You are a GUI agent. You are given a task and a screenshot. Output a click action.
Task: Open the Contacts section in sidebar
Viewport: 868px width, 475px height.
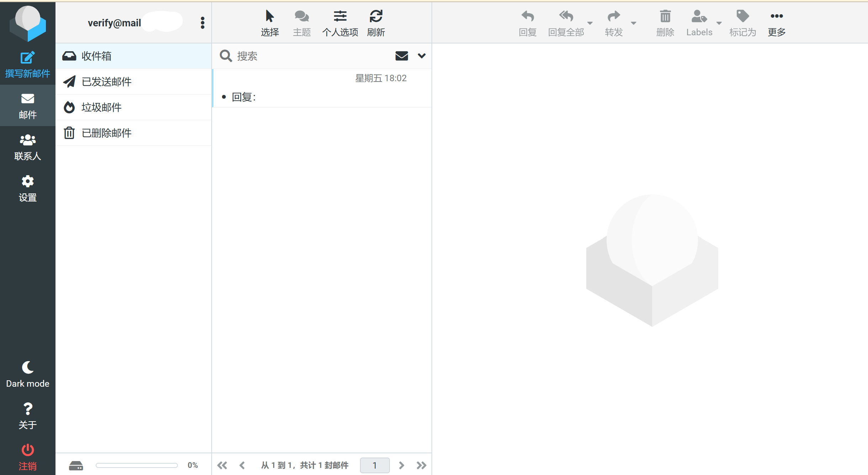pos(27,147)
